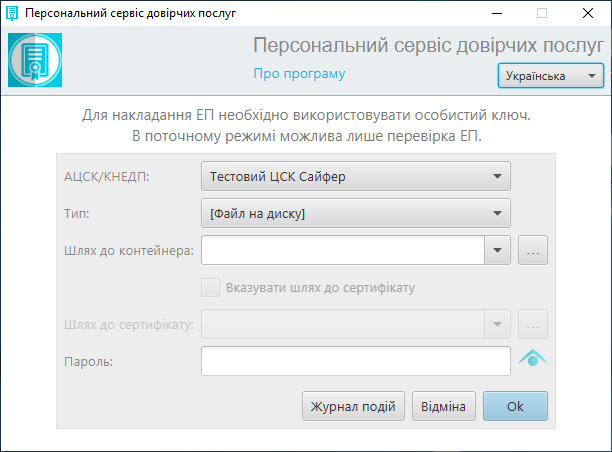Focus the Шлях до контейнера text field
This screenshot has height=452, width=612.
pos(343,250)
